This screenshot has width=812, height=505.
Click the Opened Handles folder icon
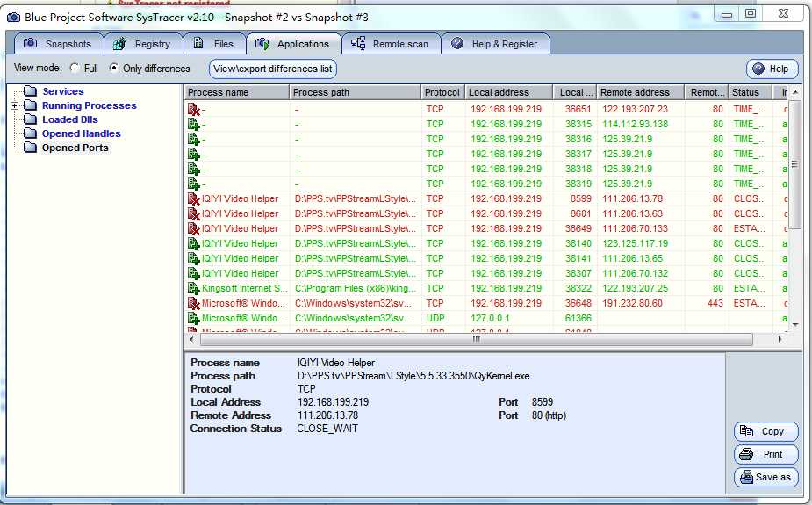(x=31, y=133)
